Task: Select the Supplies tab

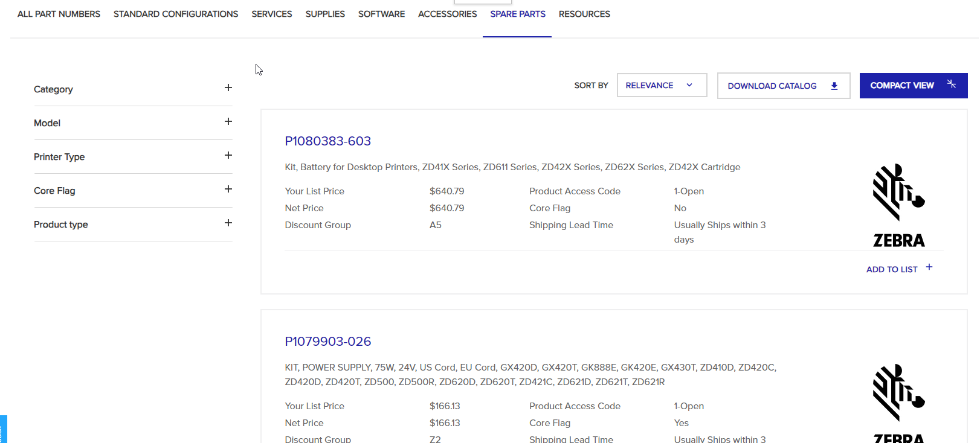Action: [325, 14]
